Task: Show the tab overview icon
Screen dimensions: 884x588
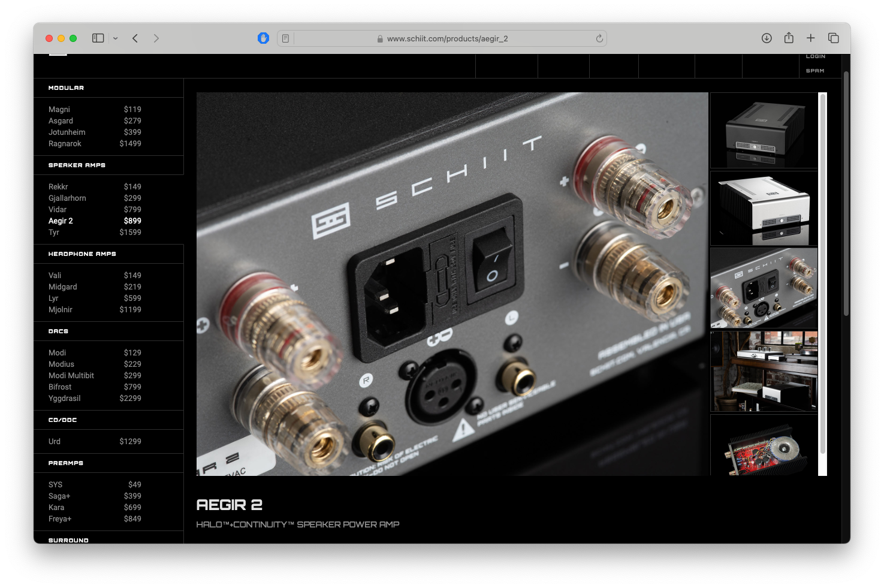Action: tap(833, 38)
